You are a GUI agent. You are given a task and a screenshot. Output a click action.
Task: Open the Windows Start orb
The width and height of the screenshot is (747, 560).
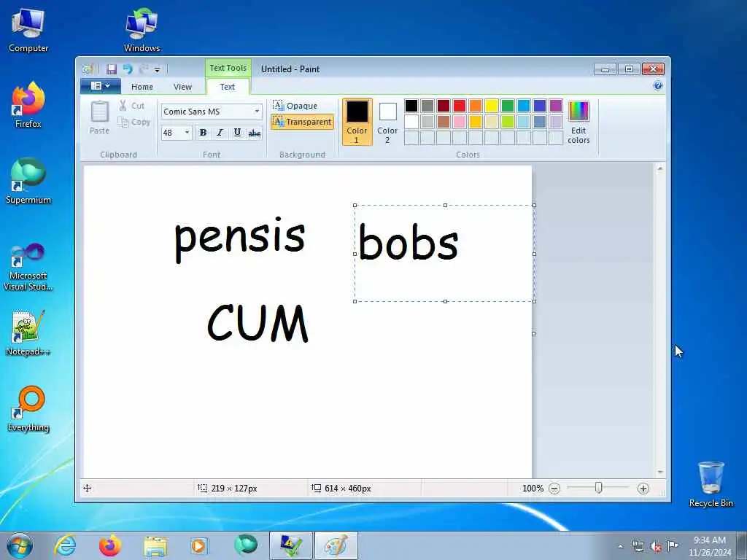click(x=20, y=545)
